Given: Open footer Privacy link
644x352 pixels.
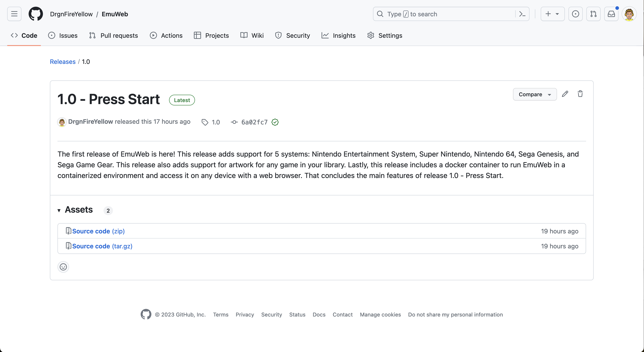Looking at the screenshot, I should 244,314.
